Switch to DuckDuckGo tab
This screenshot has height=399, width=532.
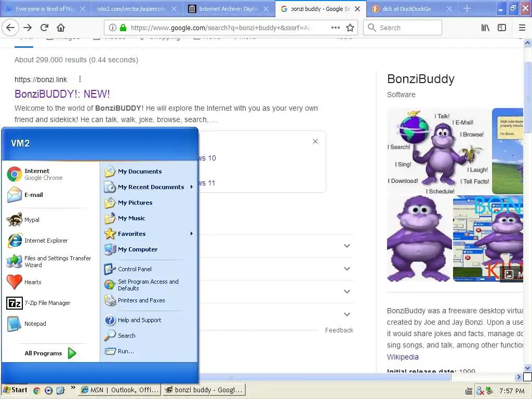click(x=406, y=9)
